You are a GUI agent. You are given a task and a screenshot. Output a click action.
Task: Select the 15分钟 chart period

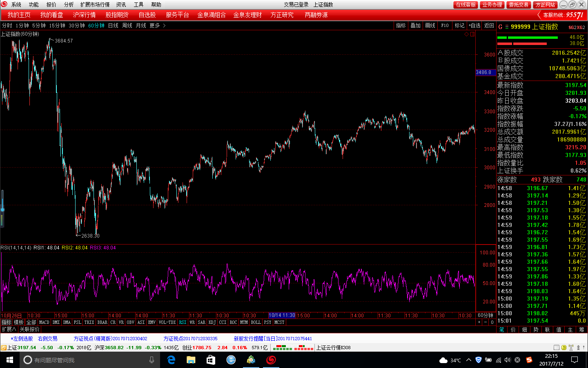[57, 25]
